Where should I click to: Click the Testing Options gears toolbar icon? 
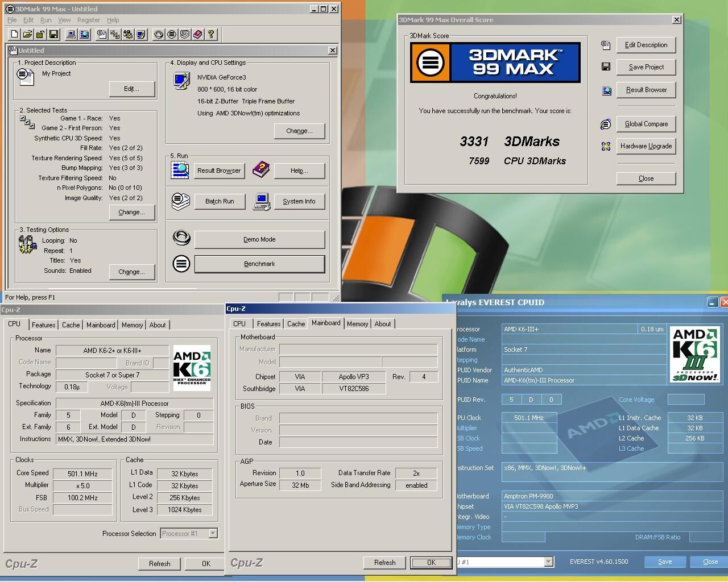coord(128,35)
